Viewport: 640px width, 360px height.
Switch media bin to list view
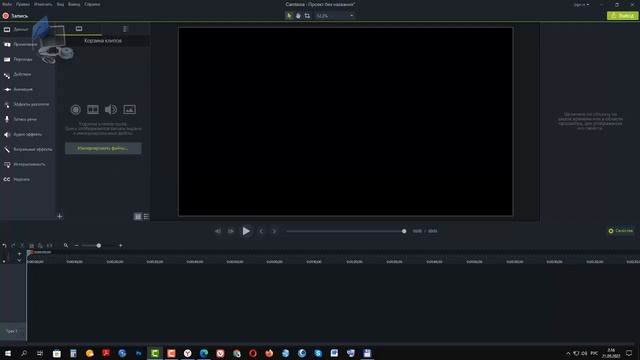[146, 216]
